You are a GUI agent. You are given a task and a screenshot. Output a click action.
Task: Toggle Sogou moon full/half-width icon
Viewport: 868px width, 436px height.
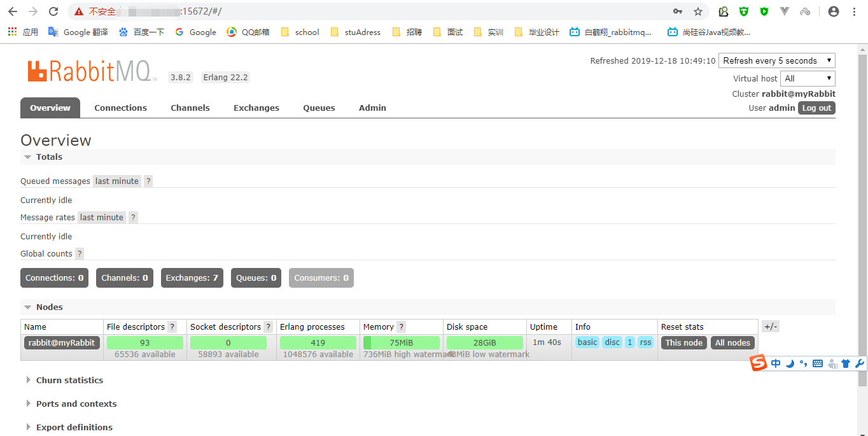click(x=790, y=363)
